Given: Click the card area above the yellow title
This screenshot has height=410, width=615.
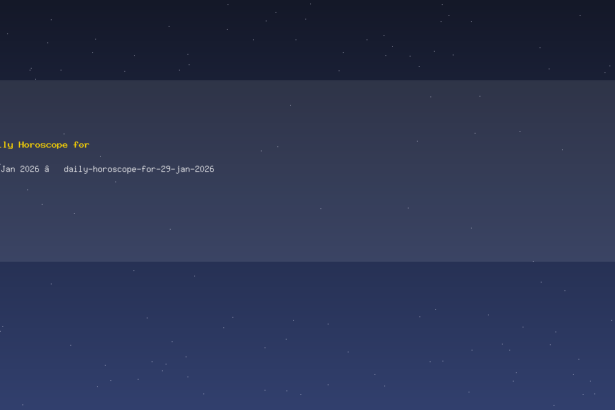Looking at the screenshot, I should (118, 110).
